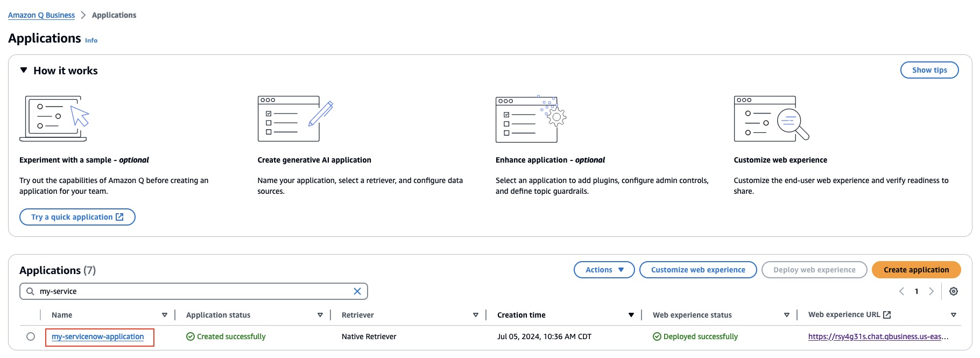Screen dimensions: 980x358
Task: Click the Customize web experience step title
Action: [780, 160]
